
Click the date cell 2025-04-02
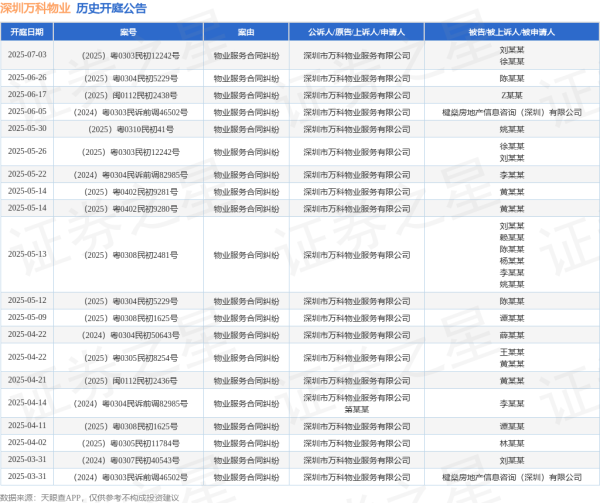27,443
